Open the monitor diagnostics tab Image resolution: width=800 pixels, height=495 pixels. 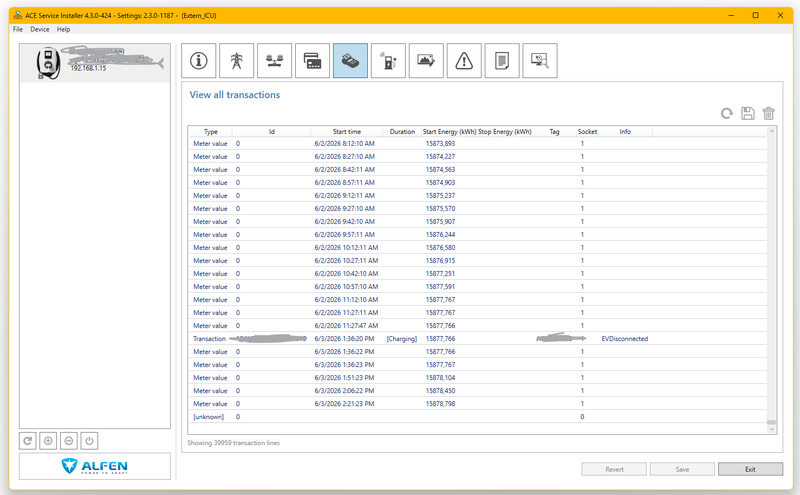(x=540, y=61)
